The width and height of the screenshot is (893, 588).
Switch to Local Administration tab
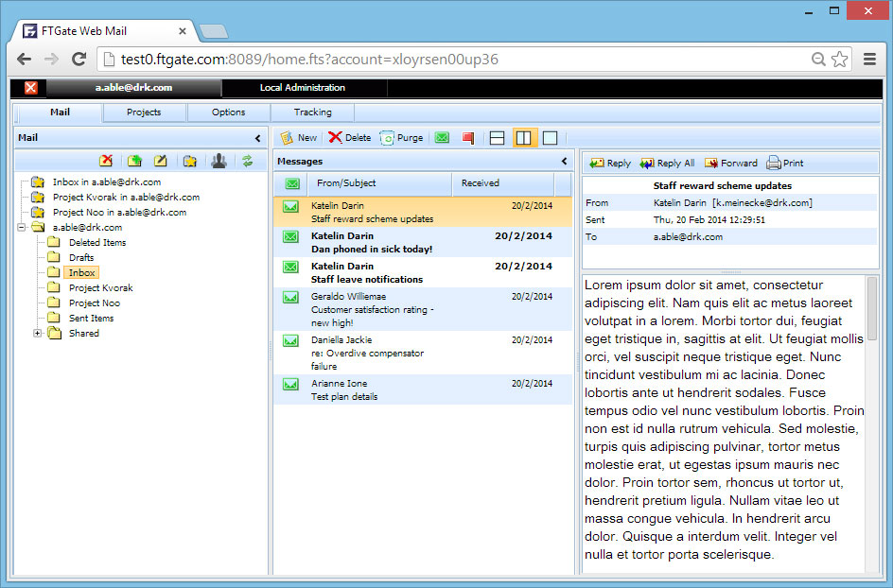coord(303,88)
